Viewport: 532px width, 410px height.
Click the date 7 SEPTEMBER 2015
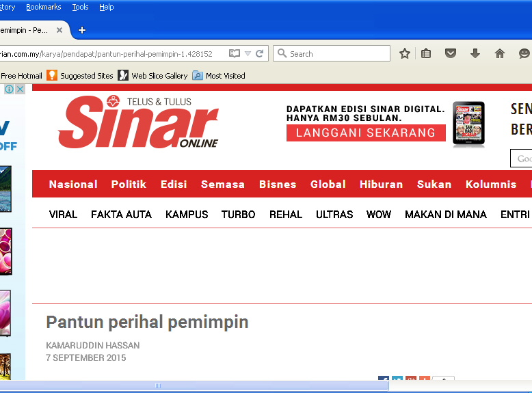point(86,357)
